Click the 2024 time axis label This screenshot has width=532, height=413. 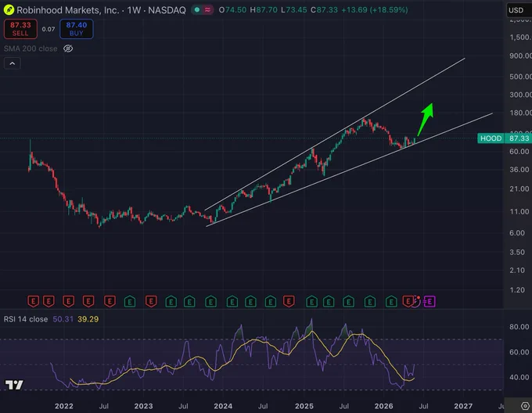click(x=223, y=406)
